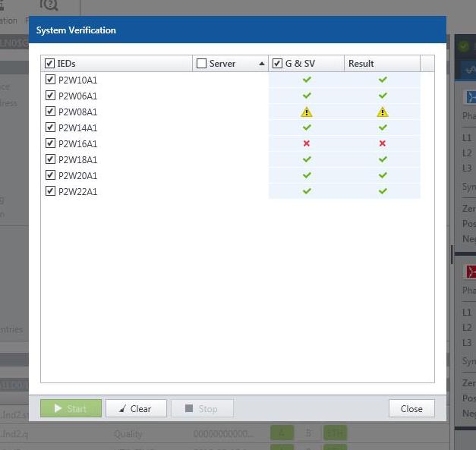
Task: Click red X in Result column for P2W16A1
Action: (383, 143)
